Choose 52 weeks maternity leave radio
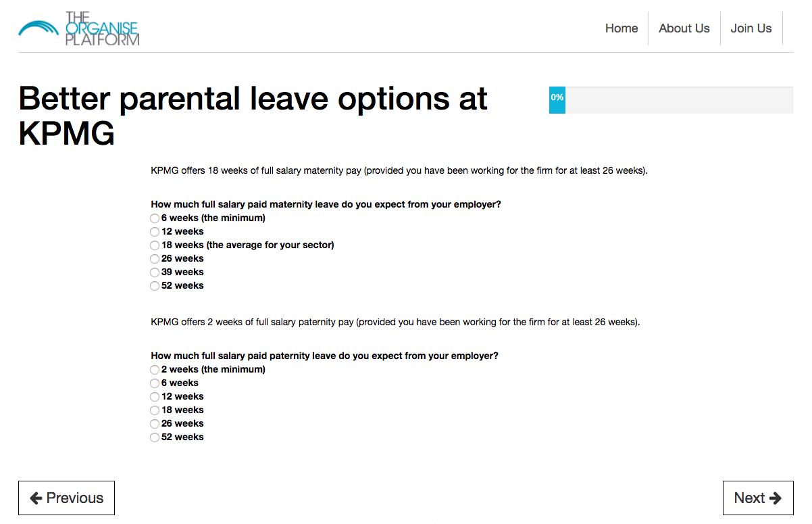 [x=155, y=286]
